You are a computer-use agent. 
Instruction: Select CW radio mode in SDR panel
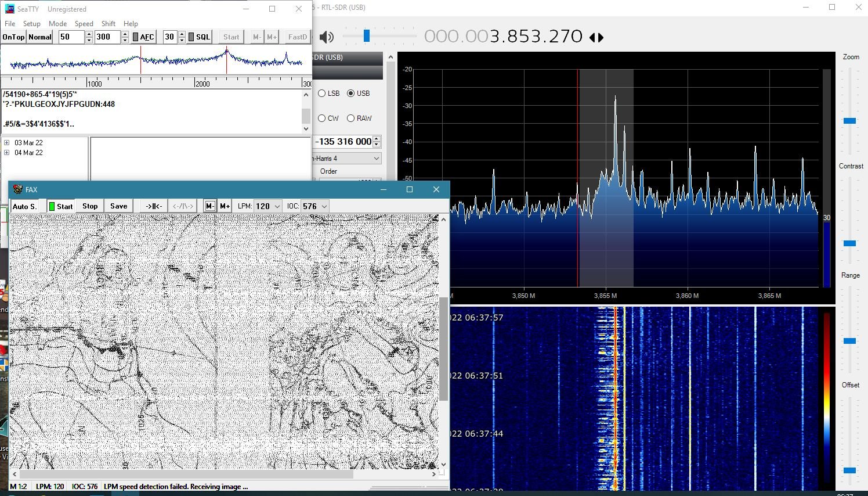pos(328,118)
